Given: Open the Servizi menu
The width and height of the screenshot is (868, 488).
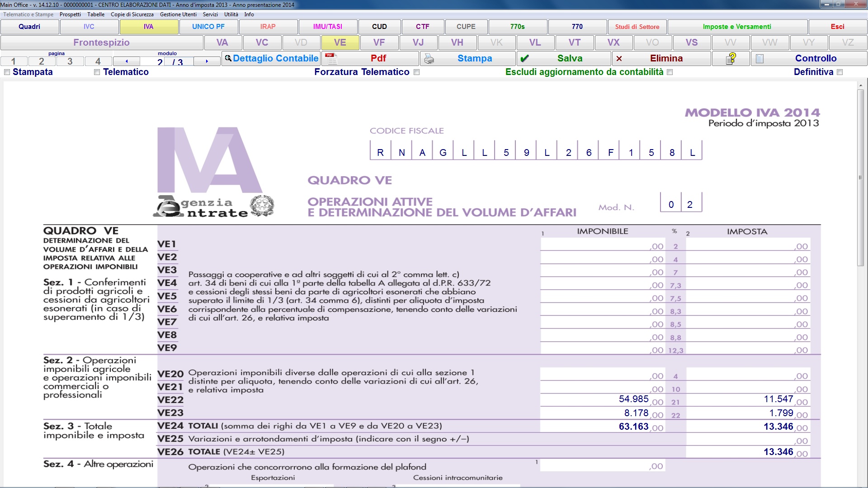Looking at the screenshot, I should [x=210, y=14].
